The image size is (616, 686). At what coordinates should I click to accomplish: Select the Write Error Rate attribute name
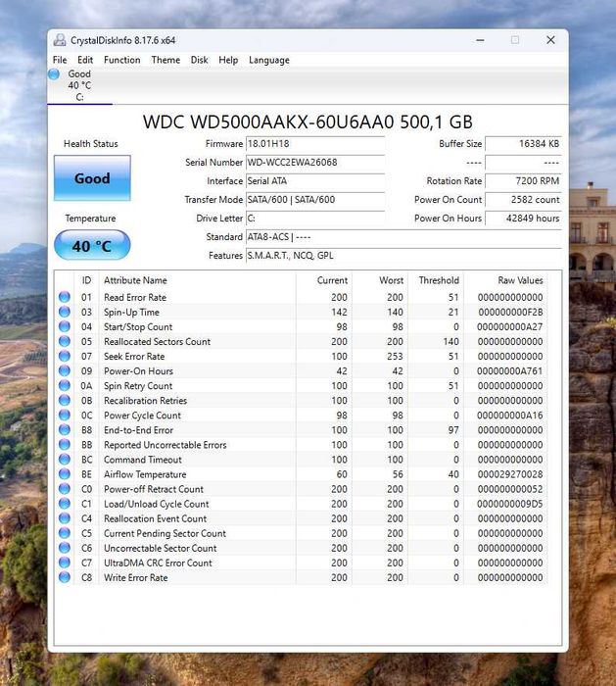click(136, 578)
